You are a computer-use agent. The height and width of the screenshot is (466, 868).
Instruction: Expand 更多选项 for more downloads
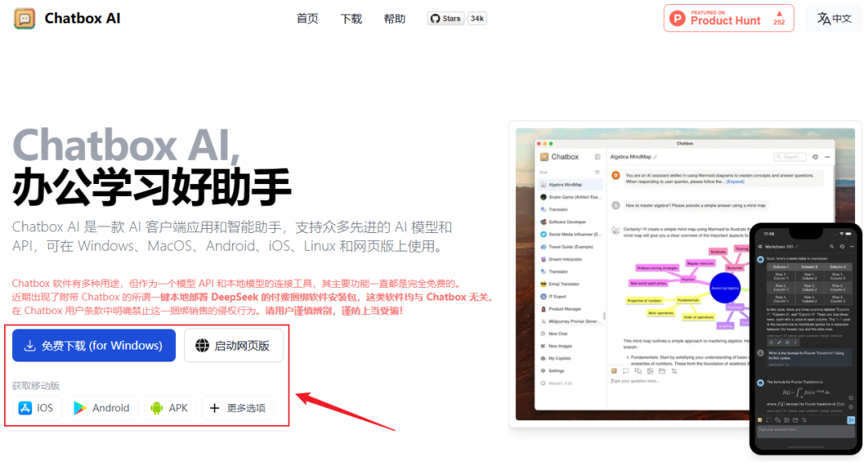[x=237, y=408]
